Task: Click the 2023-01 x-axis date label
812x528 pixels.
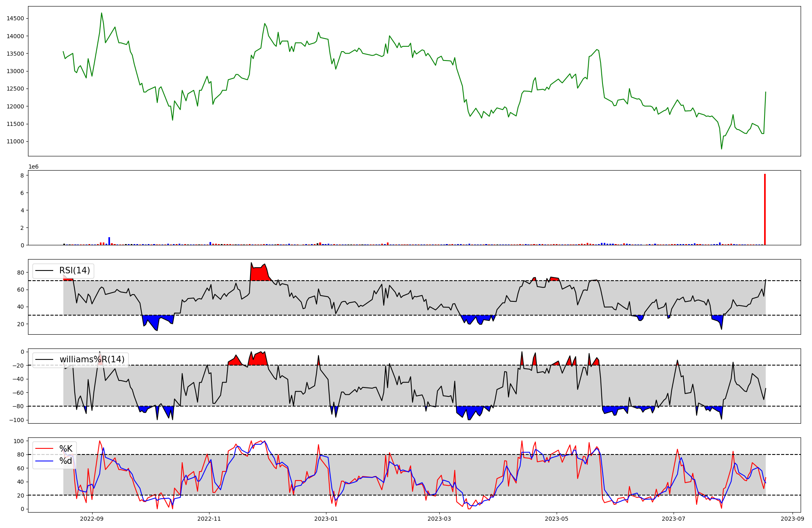Action: tap(326, 519)
